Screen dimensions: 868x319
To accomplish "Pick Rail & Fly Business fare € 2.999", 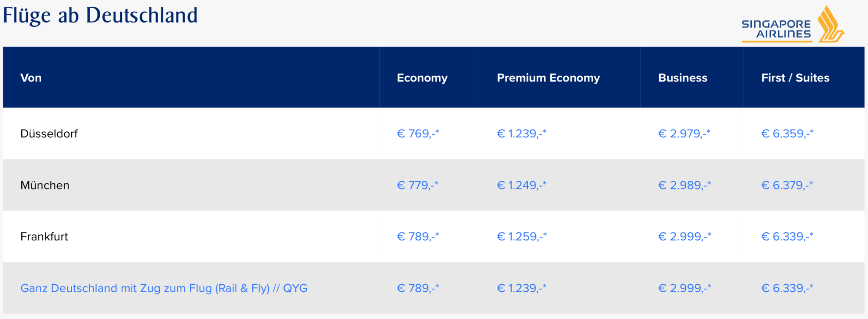I will tap(684, 288).
